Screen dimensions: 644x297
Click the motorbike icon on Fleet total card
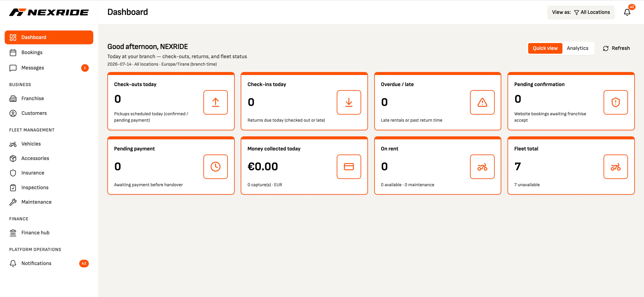coord(615,167)
